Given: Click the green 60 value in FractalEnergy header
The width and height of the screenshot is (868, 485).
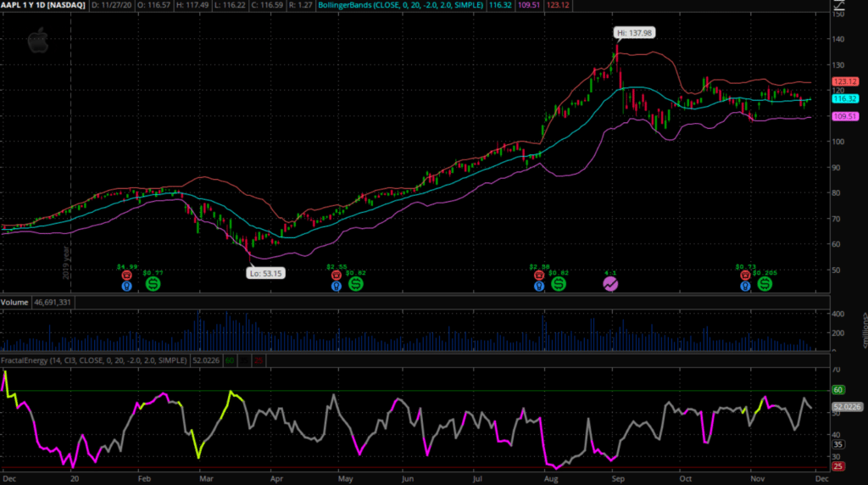Looking at the screenshot, I should pyautogui.click(x=230, y=360).
